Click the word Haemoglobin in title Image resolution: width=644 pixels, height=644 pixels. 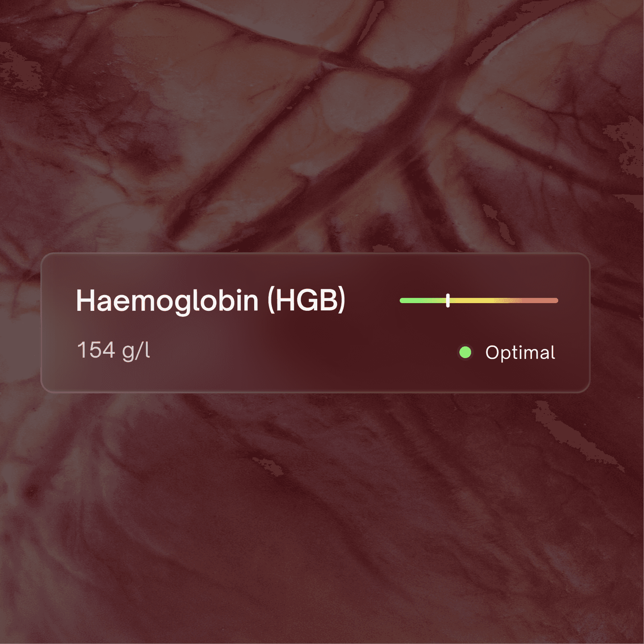167,301
